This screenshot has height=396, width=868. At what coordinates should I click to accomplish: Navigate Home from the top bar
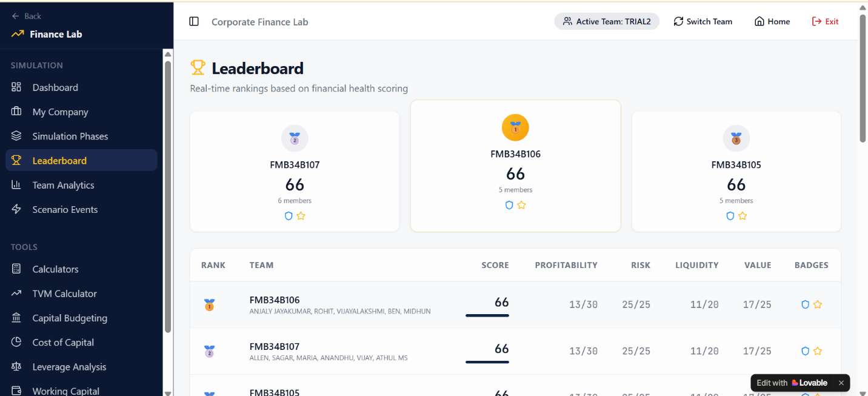(x=772, y=22)
